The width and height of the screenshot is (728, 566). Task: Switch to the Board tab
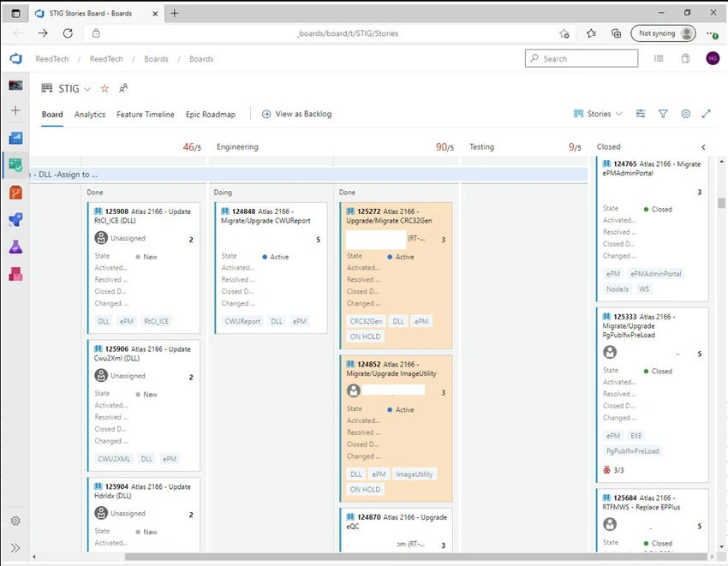(x=52, y=114)
